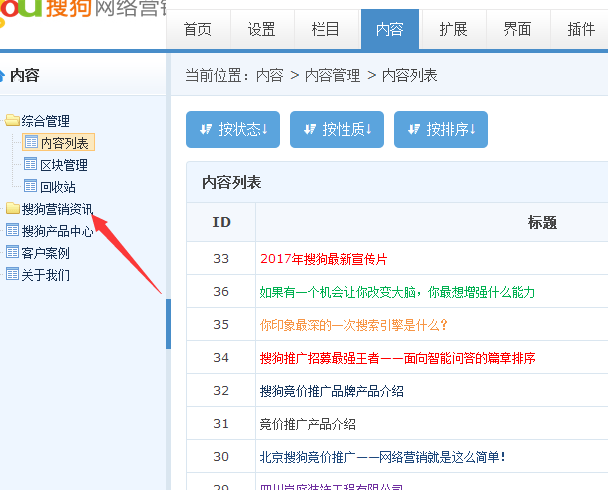
Task: Click the 搜狗产品中心 list icon
Action: (x=12, y=231)
